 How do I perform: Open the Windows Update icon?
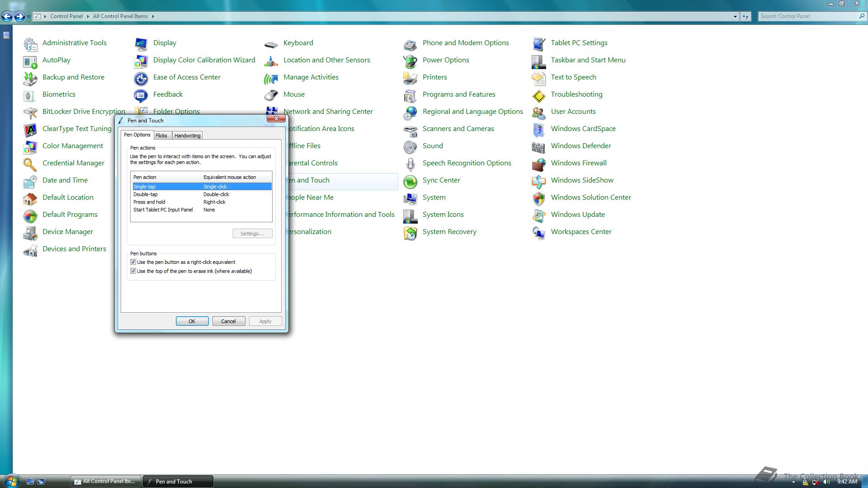coord(539,216)
